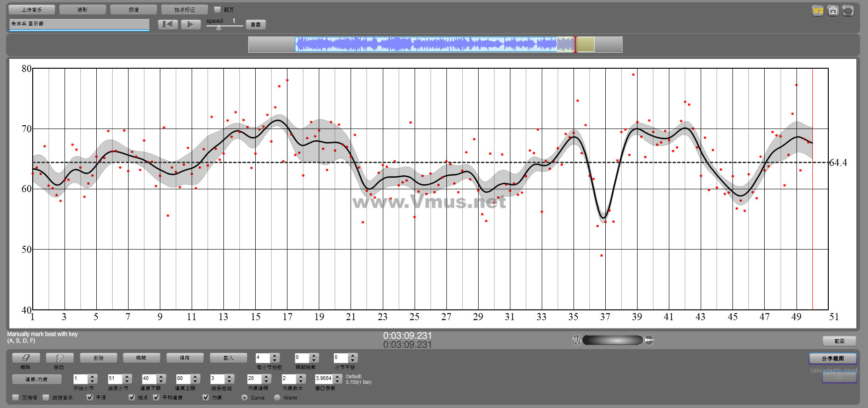Increase 每小节拍数 beats per bar value
This screenshot has height=408, width=868.
coord(275,356)
